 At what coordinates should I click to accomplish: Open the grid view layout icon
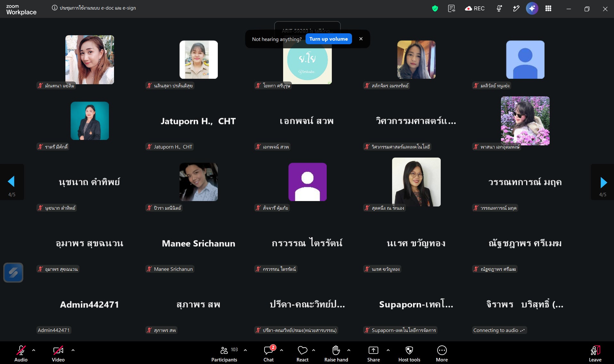(x=548, y=9)
